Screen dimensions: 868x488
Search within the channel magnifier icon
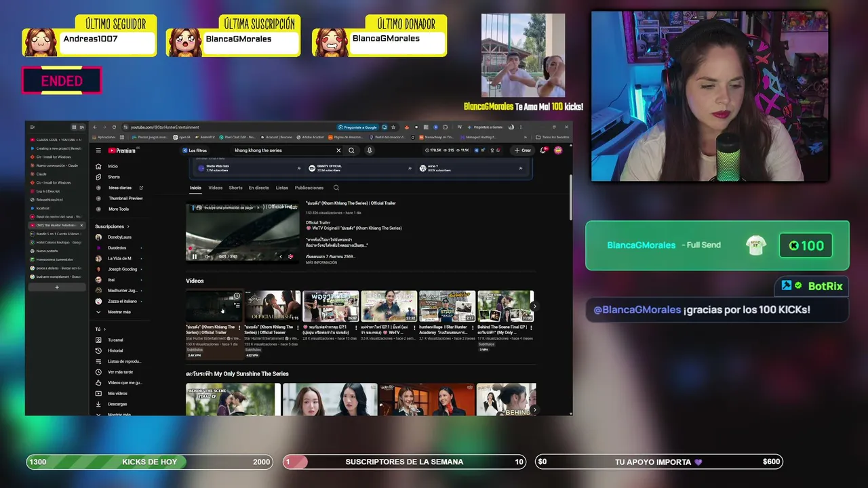point(336,188)
